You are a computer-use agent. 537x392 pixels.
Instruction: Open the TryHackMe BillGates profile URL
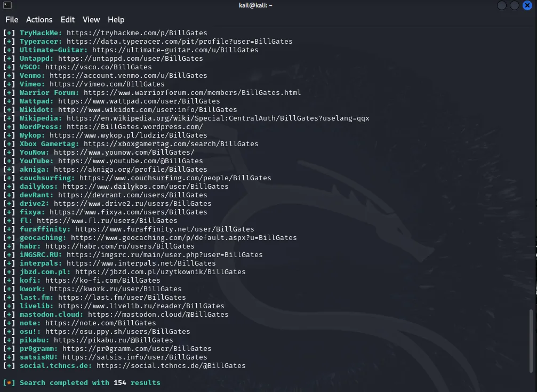[137, 33]
